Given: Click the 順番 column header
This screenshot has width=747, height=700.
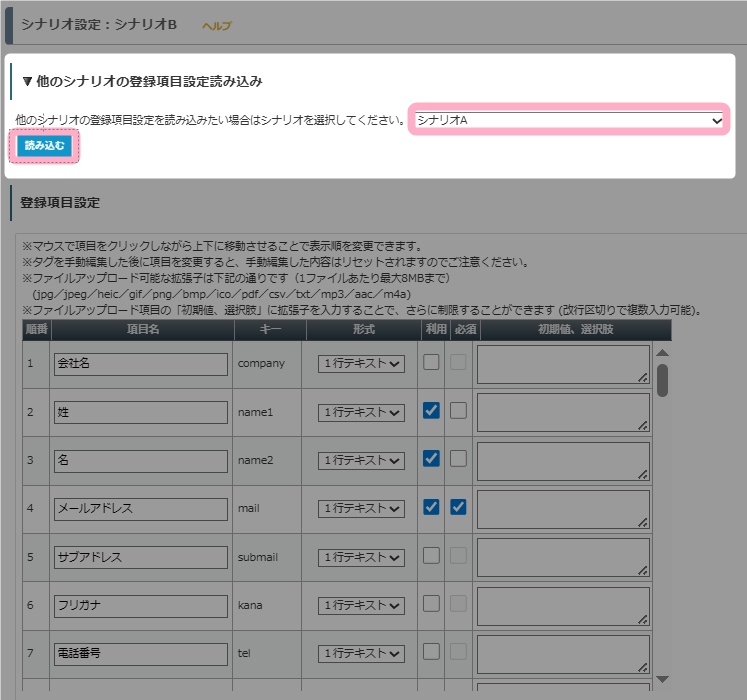Looking at the screenshot, I should (37, 330).
